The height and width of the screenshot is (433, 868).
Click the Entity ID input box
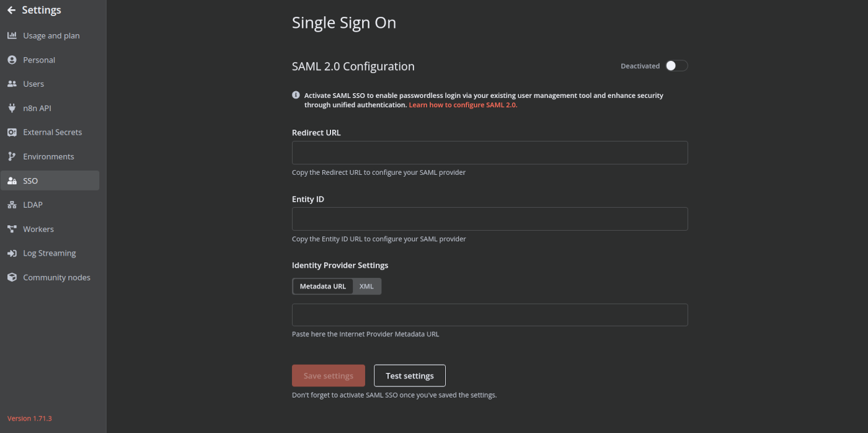[x=489, y=218]
